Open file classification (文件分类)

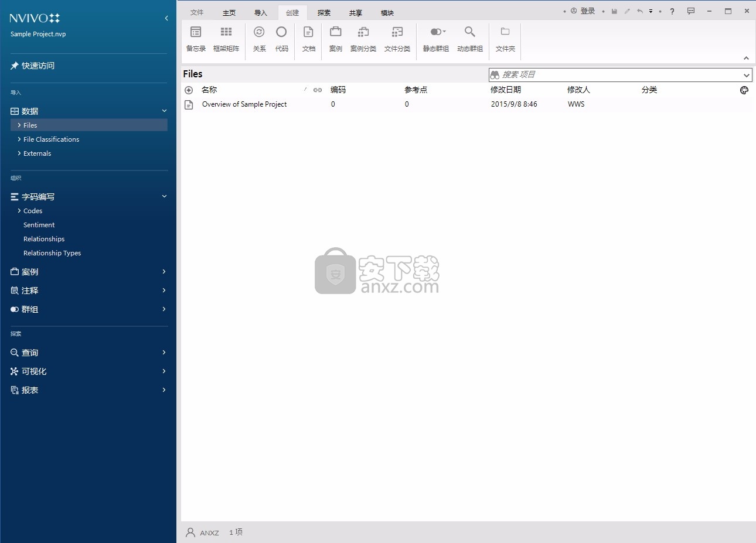(x=397, y=39)
